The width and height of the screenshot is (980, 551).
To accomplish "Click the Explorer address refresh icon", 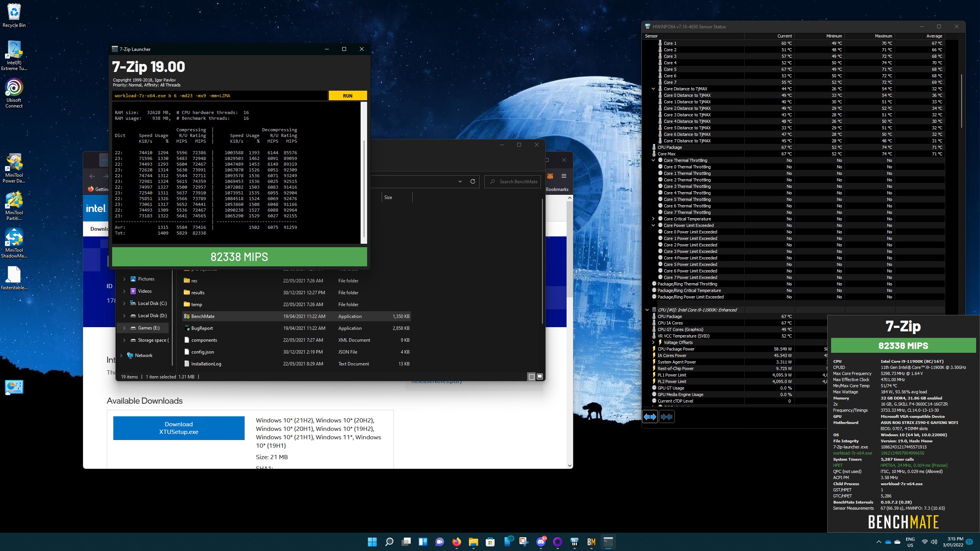I will pos(473,182).
